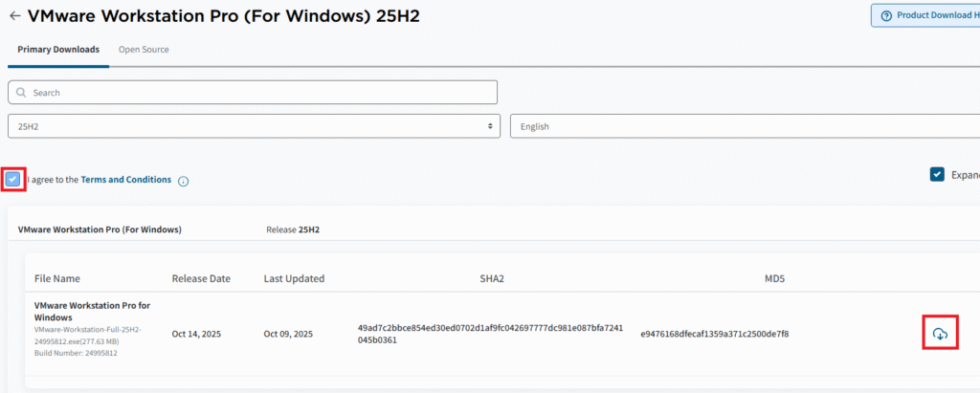
Task: Uncheck the Expand checkbox on the right
Action: point(937,175)
